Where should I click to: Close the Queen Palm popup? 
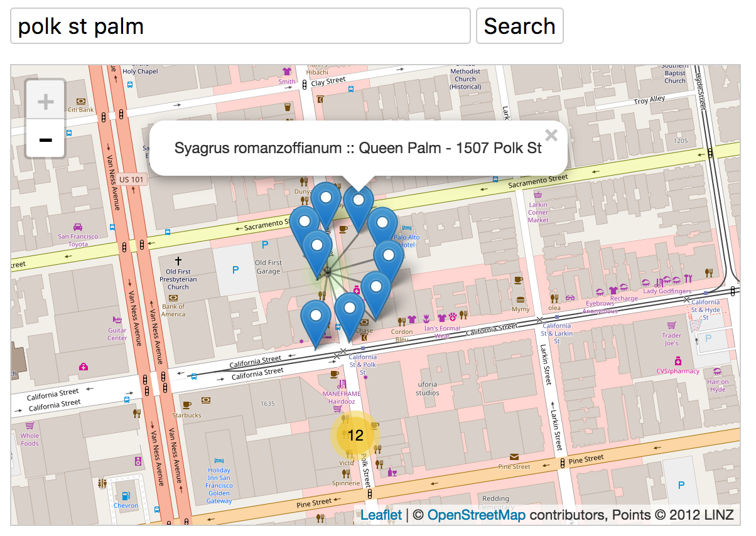[x=551, y=134]
